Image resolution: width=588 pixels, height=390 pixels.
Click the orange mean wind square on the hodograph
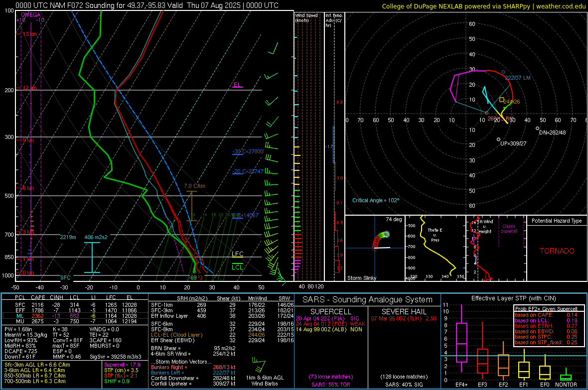pos(502,100)
